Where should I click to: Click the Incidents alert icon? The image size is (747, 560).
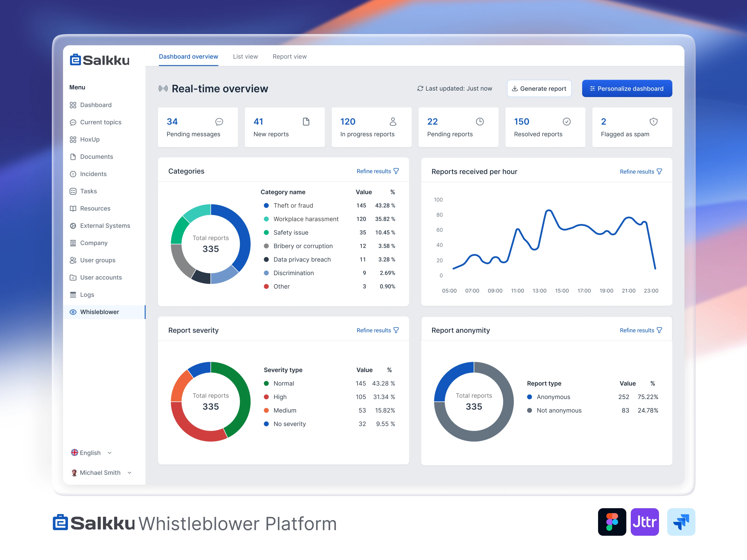coord(73,174)
